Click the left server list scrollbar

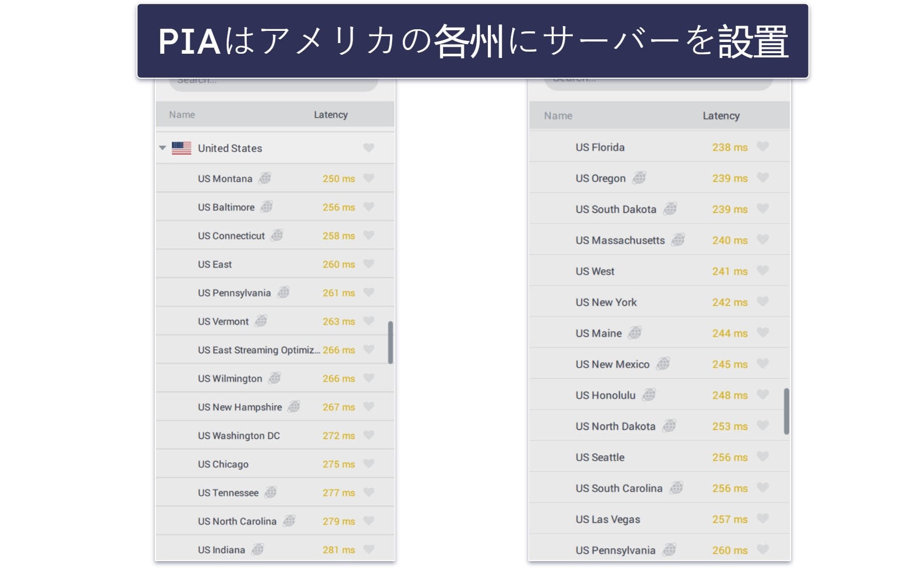(390, 343)
